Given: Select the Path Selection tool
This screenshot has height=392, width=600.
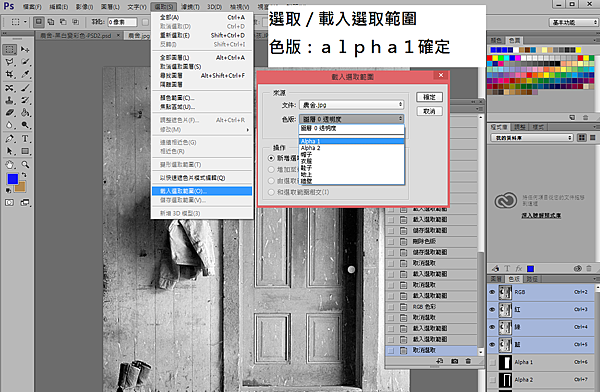Looking at the screenshot, I should pos(10,151).
